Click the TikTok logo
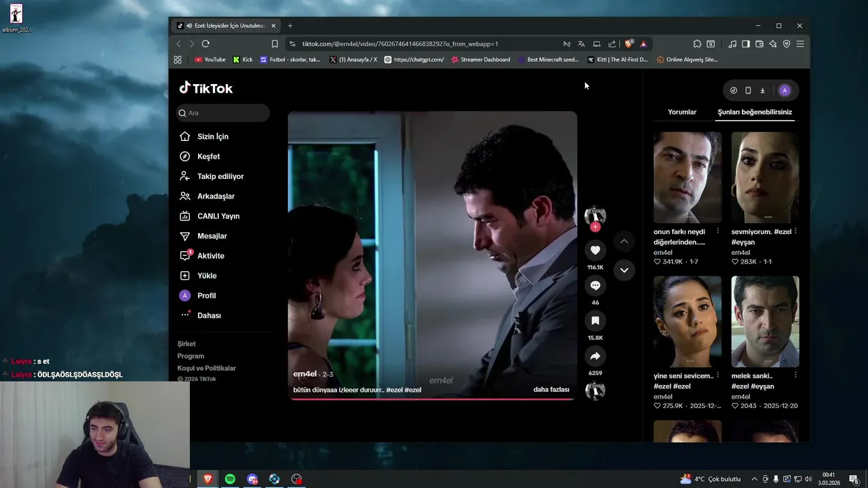The height and width of the screenshot is (488, 868). pyautogui.click(x=205, y=88)
